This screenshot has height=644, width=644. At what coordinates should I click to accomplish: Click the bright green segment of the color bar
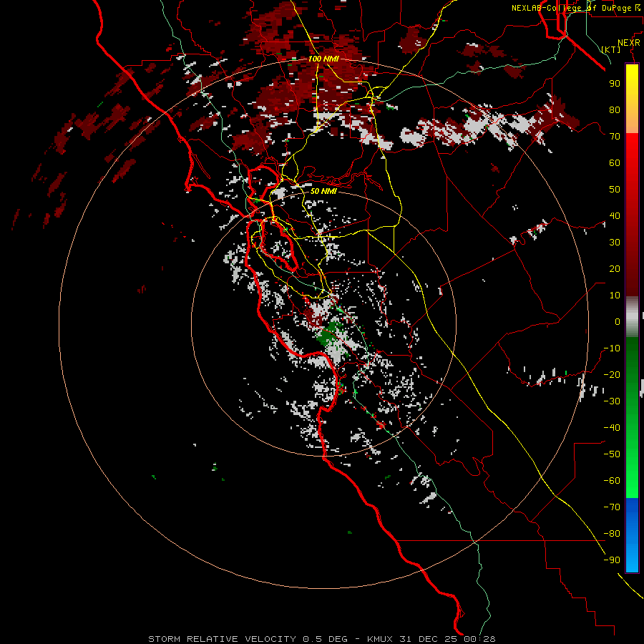[x=632, y=472]
